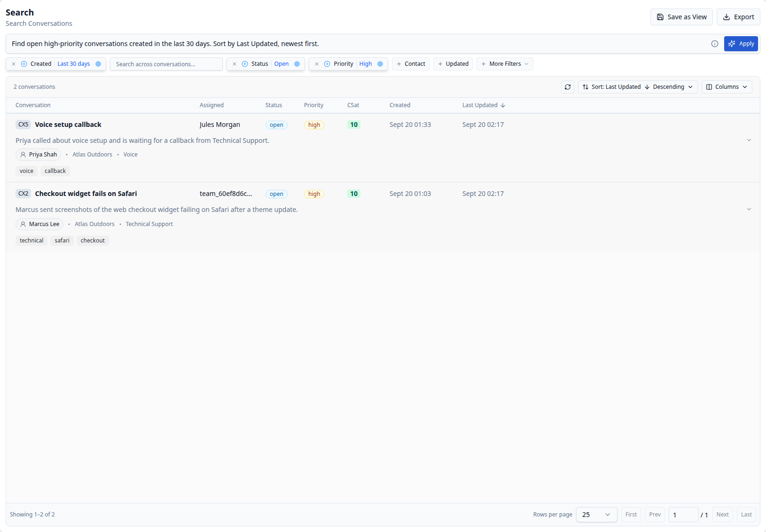Click the info icon beside Apply
This screenshot has width=766, height=532.
714,44
